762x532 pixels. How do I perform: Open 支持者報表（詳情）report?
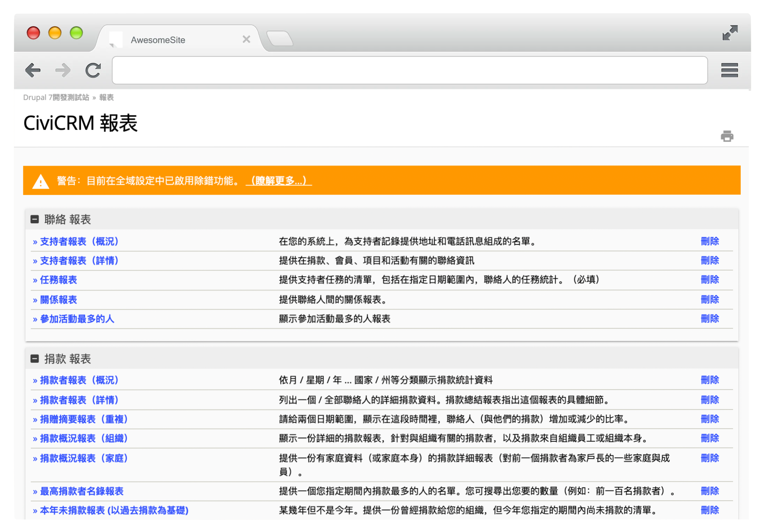pyautogui.click(x=80, y=261)
